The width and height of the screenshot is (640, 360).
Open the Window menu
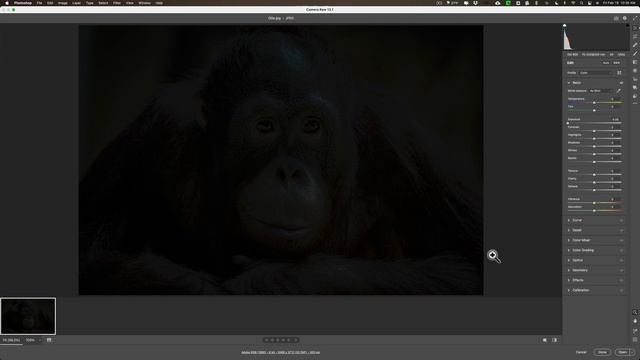tap(144, 3)
